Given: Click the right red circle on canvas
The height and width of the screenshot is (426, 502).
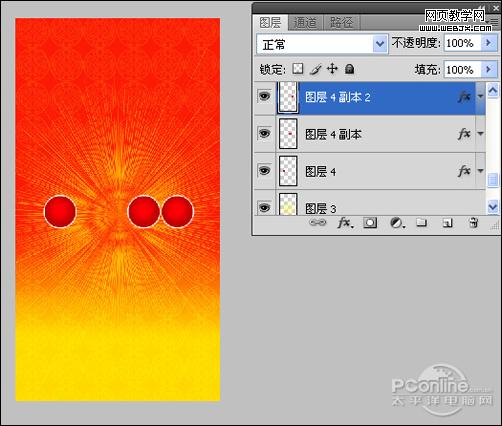Looking at the screenshot, I should point(178,212).
